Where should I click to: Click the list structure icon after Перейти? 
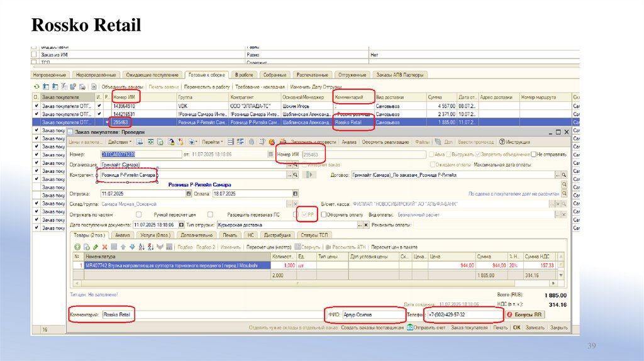(231, 142)
